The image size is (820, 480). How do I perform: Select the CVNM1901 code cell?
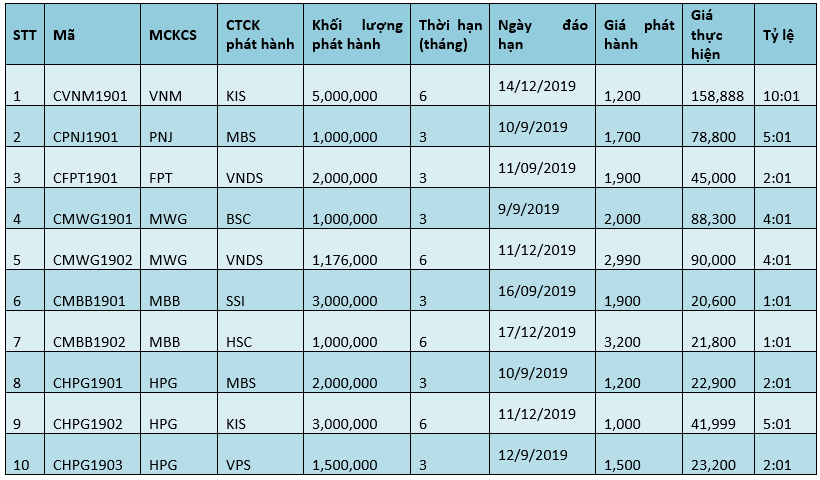92,86
